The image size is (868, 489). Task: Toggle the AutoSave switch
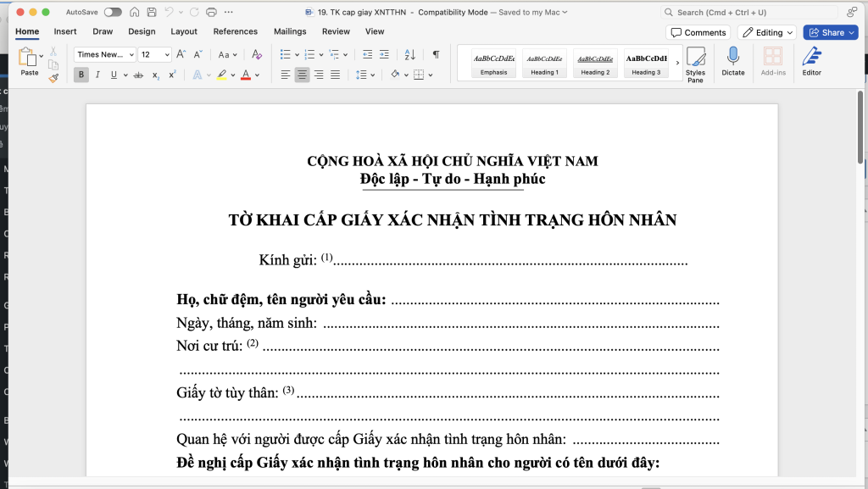(x=113, y=13)
